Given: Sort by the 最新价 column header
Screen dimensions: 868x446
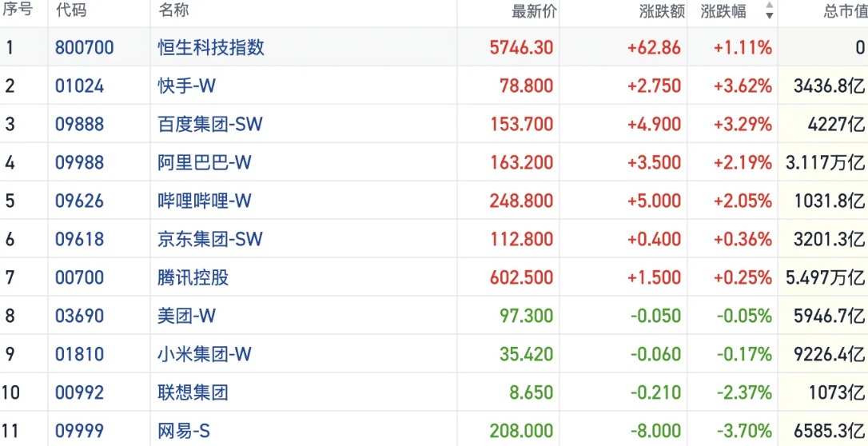Looking at the screenshot, I should [x=535, y=11].
